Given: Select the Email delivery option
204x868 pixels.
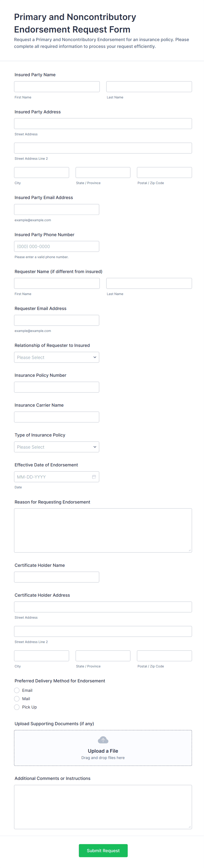Looking at the screenshot, I should [17, 690].
